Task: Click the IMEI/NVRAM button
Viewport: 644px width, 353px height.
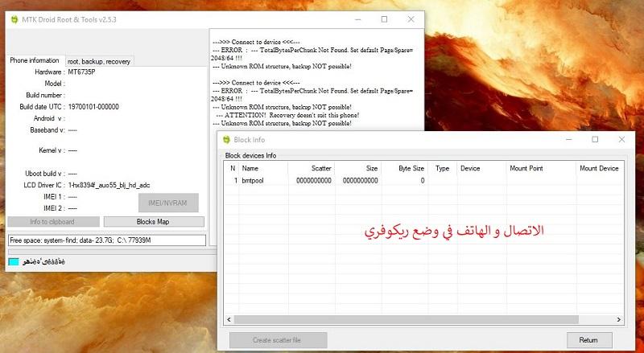Action: (x=168, y=203)
